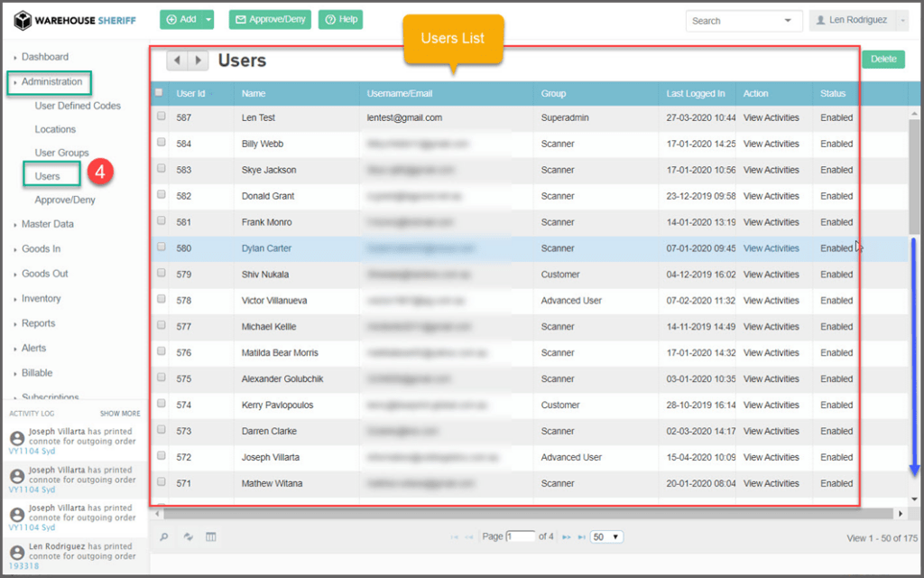Click the green Delete button
Image resolution: width=924 pixels, height=578 pixels.
pyautogui.click(x=882, y=60)
